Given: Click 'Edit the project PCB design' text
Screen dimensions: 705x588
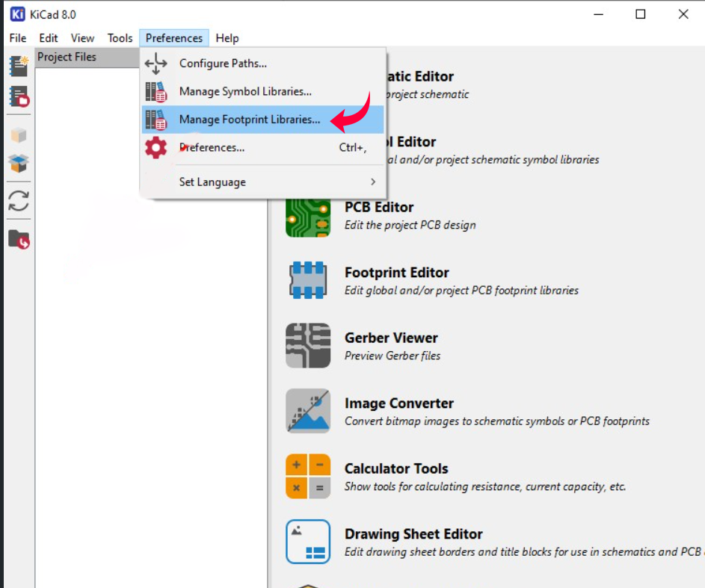Looking at the screenshot, I should click(410, 225).
